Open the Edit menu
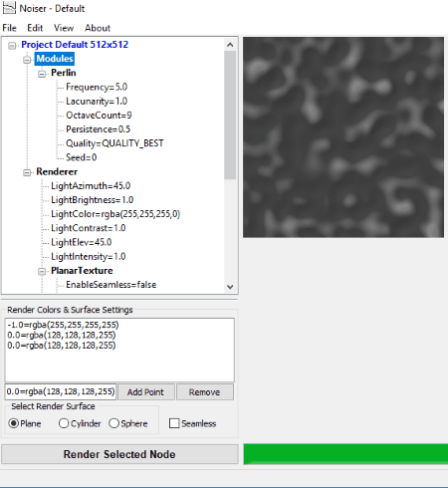 point(35,28)
